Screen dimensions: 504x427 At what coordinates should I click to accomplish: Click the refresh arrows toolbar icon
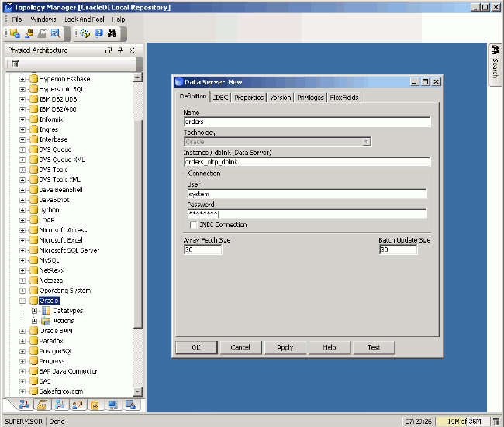(85, 33)
